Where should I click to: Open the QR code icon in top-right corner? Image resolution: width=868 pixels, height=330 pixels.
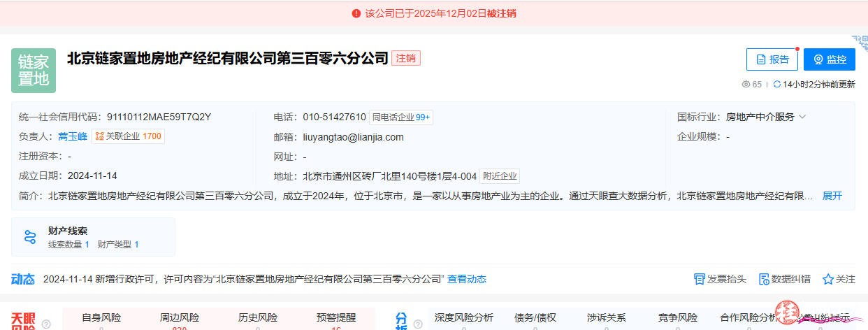pos(859,43)
